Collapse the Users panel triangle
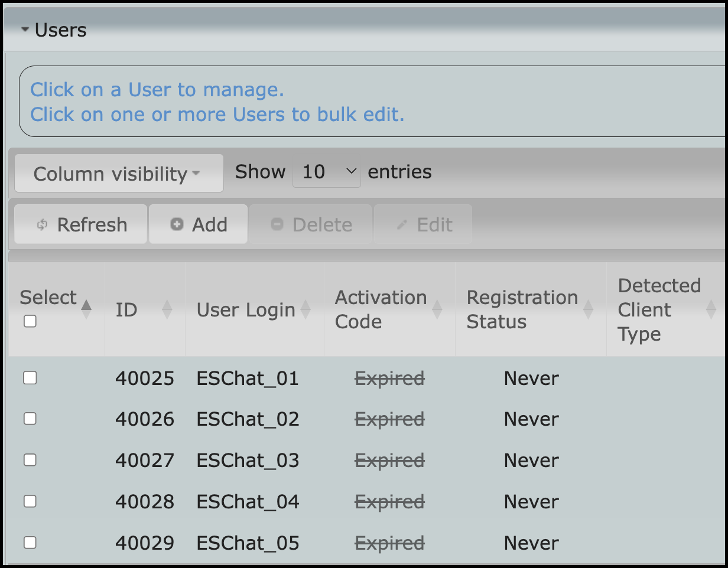The height and width of the screenshot is (568, 728). click(25, 30)
